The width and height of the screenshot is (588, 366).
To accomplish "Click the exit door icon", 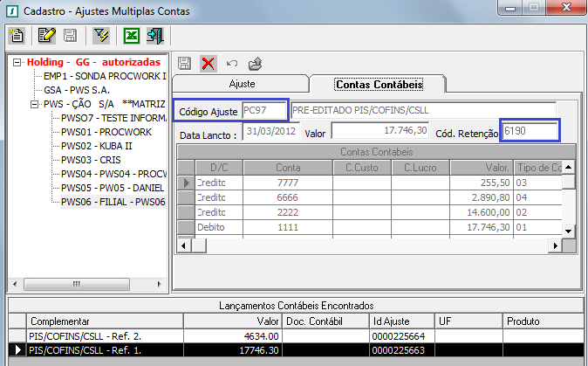I will pos(155,36).
